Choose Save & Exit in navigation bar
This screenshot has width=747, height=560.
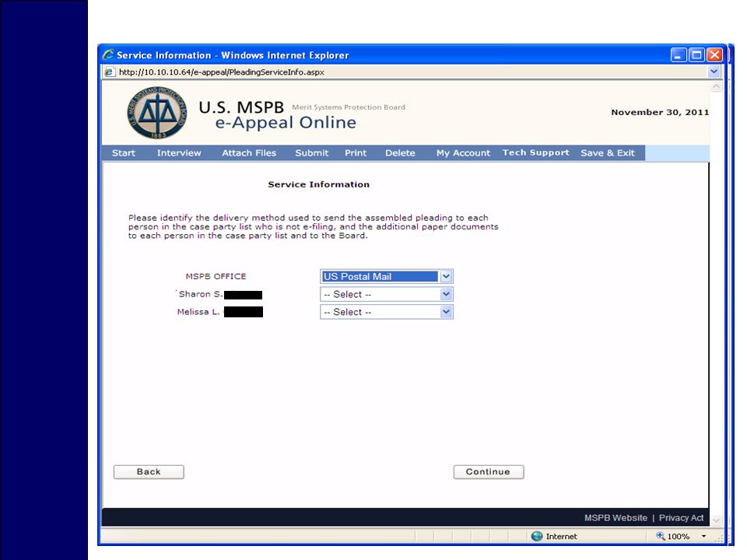click(x=608, y=153)
